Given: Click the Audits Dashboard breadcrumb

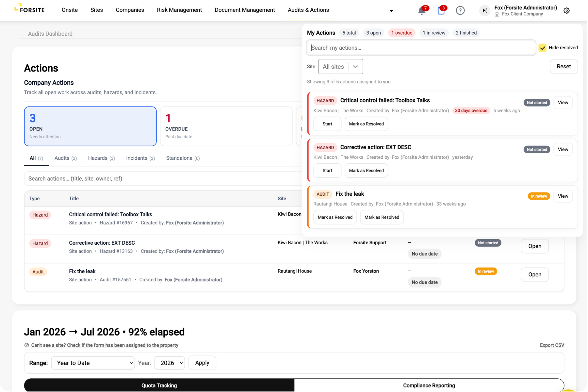Looking at the screenshot, I should (x=50, y=34).
